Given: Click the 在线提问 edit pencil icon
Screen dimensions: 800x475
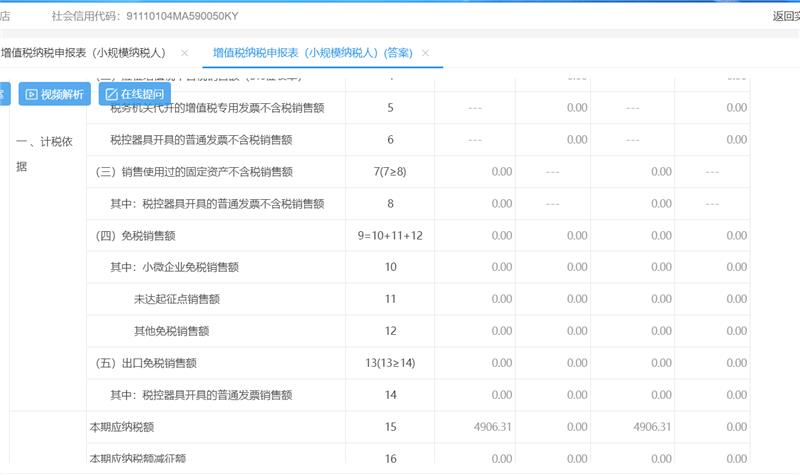Looking at the screenshot, I should [112, 94].
